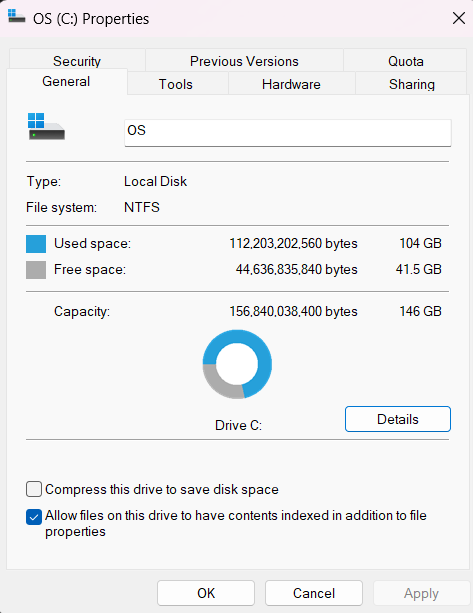Click the large Windows drive icon
The width and height of the screenshot is (473, 613).
46,127
